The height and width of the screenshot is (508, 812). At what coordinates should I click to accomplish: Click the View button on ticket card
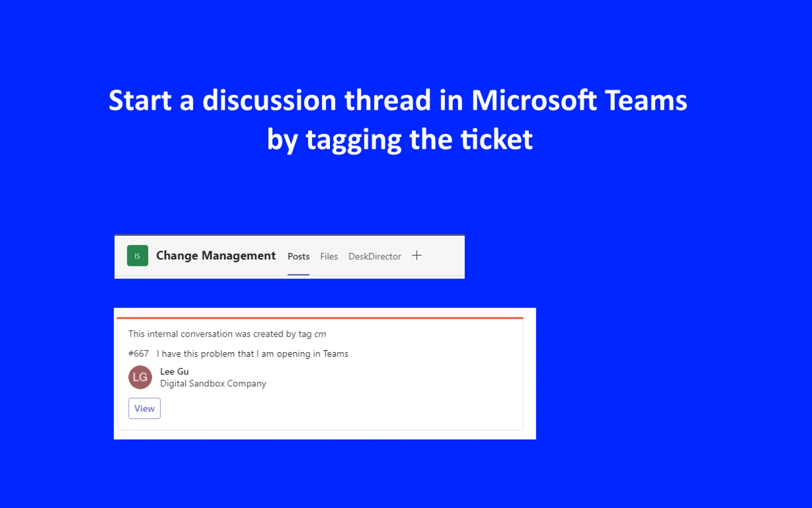145,408
